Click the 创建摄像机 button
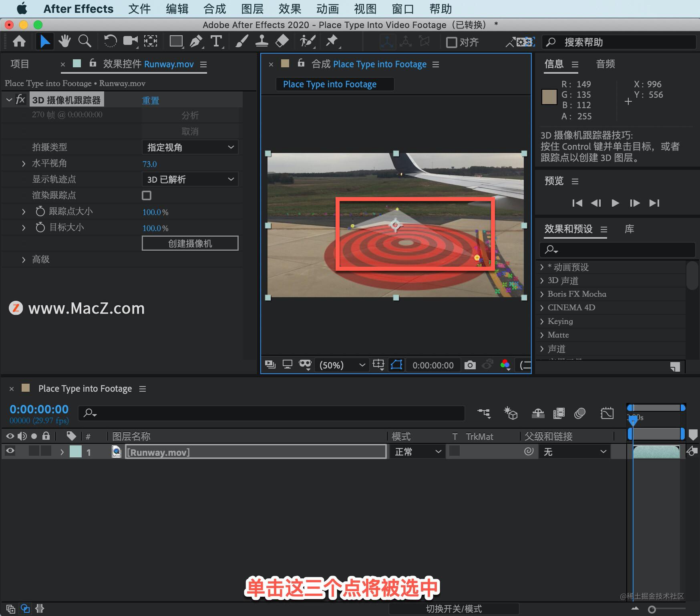 coord(190,244)
